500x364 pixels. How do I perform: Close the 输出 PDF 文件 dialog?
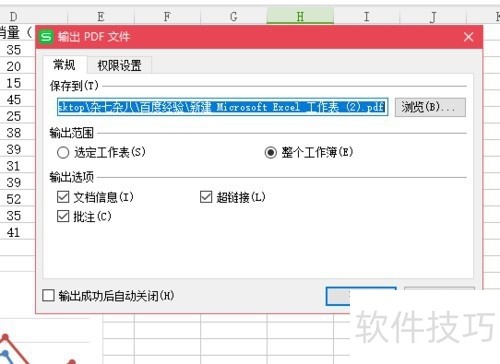(x=468, y=37)
